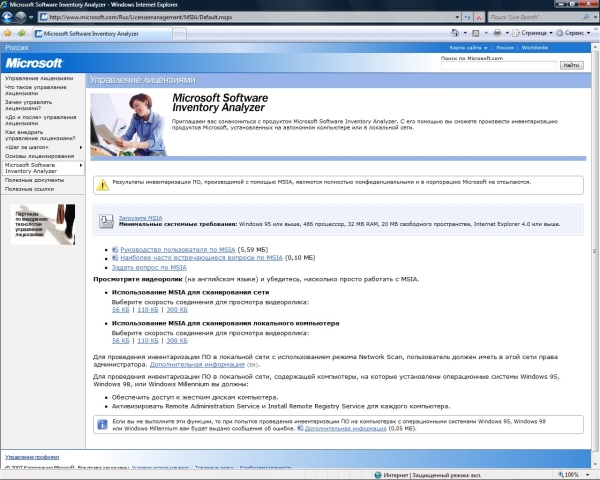This screenshot has height=480, width=600.
Task: Open the Сервис menu
Action: pyautogui.click(x=573, y=33)
